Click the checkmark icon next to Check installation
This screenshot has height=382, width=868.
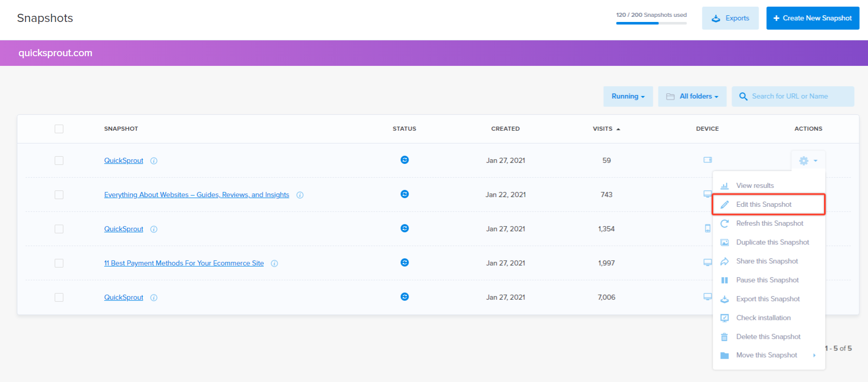[x=724, y=318]
